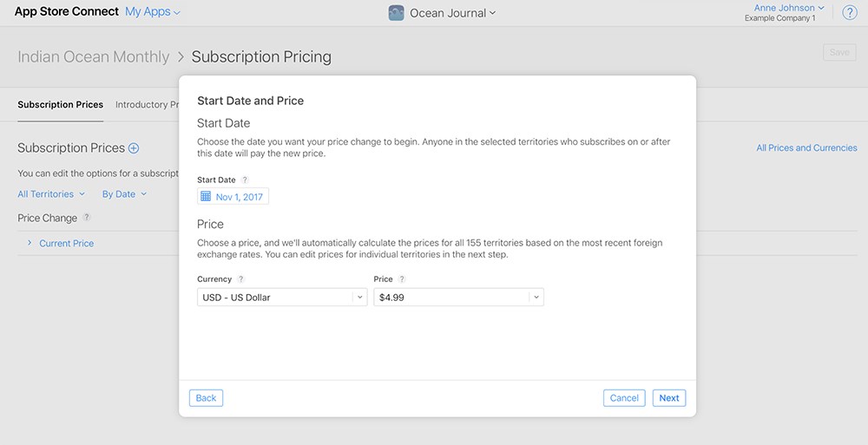Open the $4.99 price dropdown

point(458,298)
